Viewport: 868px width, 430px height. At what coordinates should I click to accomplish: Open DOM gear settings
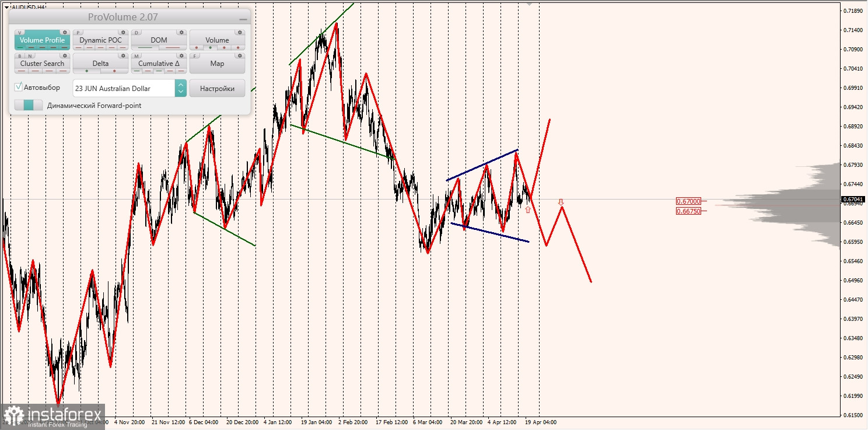pos(181,32)
